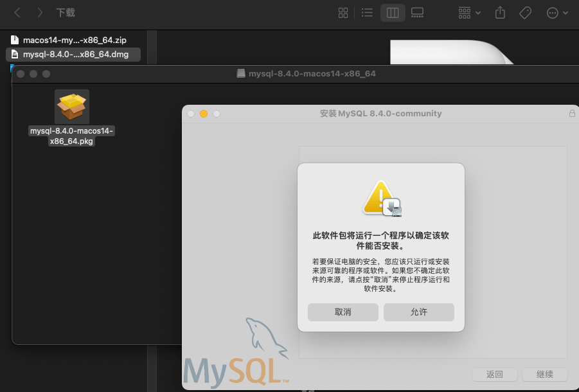
Task: Click the zip file document icon
Action: (x=14, y=40)
